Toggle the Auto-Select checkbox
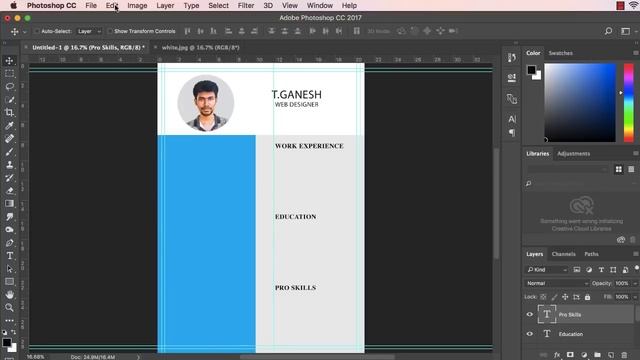This screenshot has height=360, width=640. click(x=37, y=31)
